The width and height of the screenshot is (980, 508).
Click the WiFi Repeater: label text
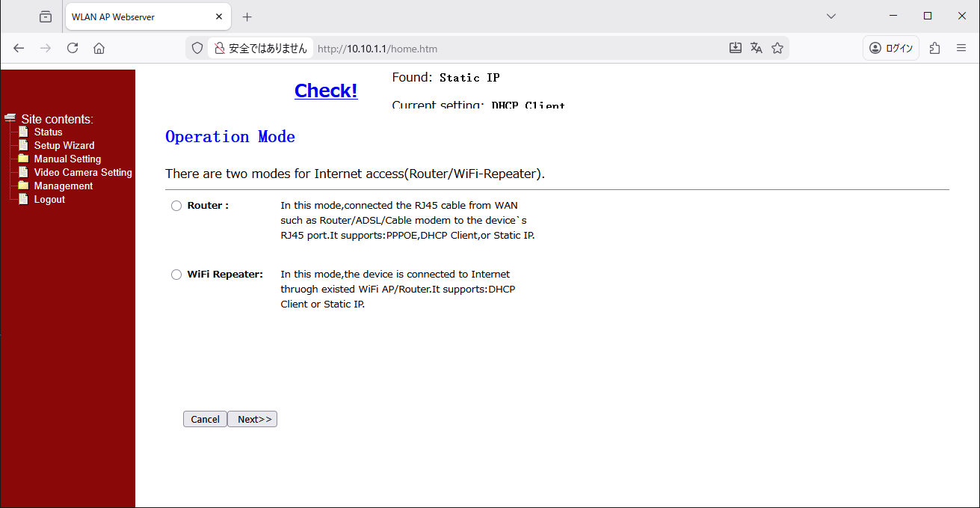(225, 275)
